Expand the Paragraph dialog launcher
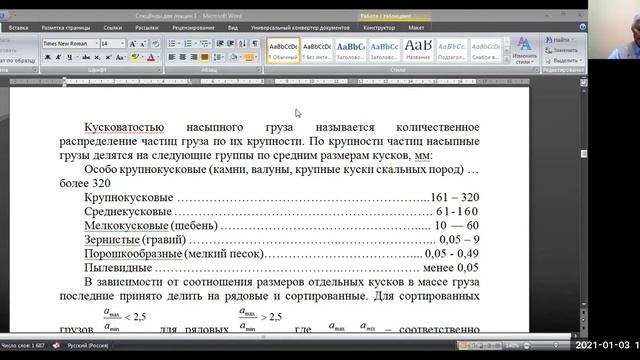Screen dimensions: 640x360 point(259,70)
